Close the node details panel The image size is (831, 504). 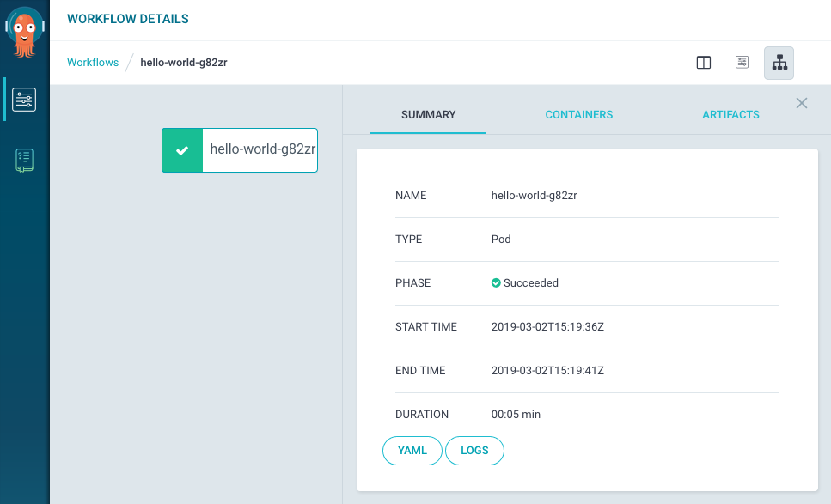[x=801, y=103]
